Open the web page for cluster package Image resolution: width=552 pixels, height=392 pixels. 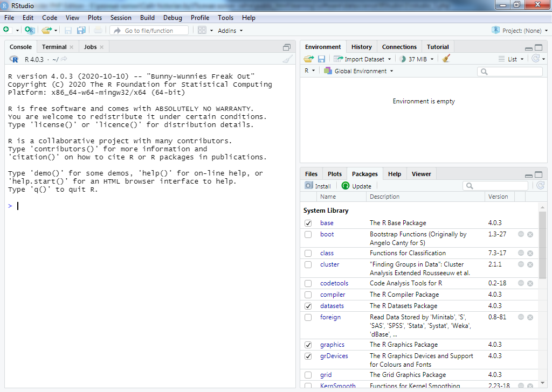(x=521, y=264)
